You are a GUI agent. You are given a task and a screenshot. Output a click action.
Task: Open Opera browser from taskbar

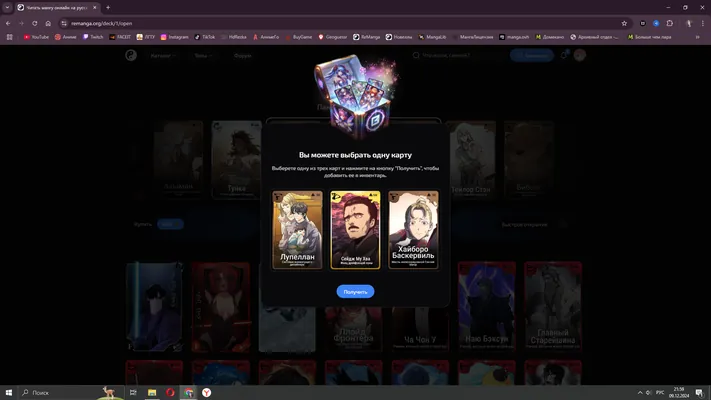coord(170,393)
